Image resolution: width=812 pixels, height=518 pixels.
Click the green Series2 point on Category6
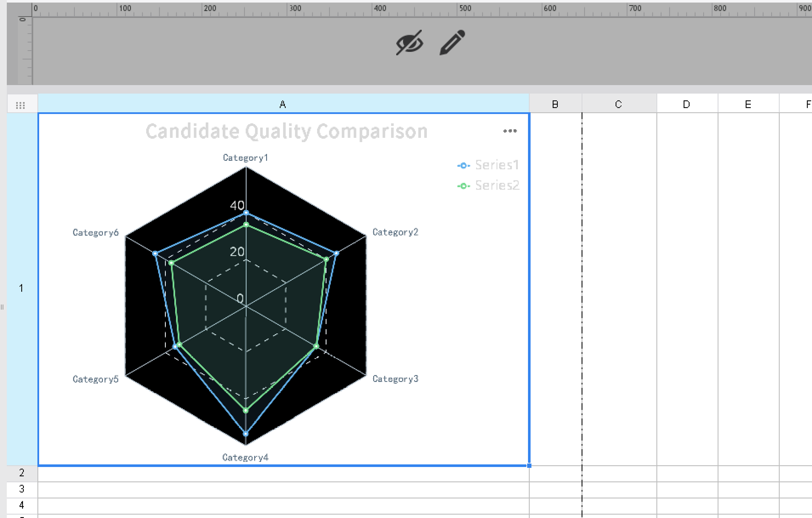pyautogui.click(x=171, y=263)
